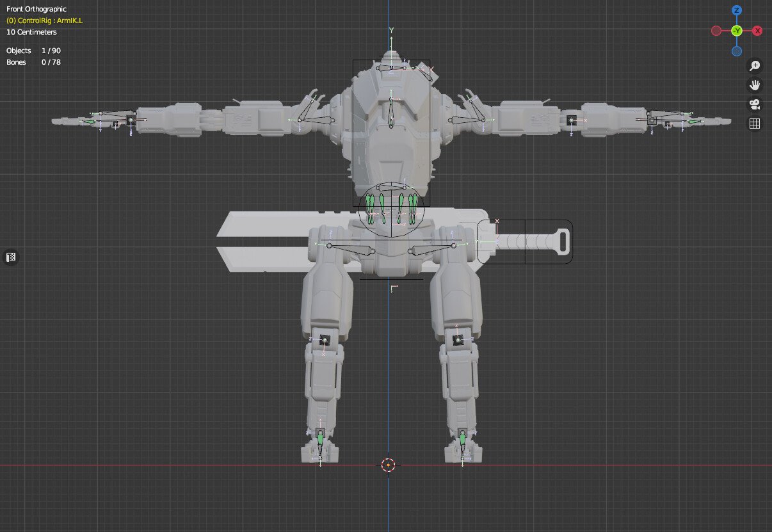Click the 3D cursor at the world origin
772x532 pixels.
[x=389, y=465]
